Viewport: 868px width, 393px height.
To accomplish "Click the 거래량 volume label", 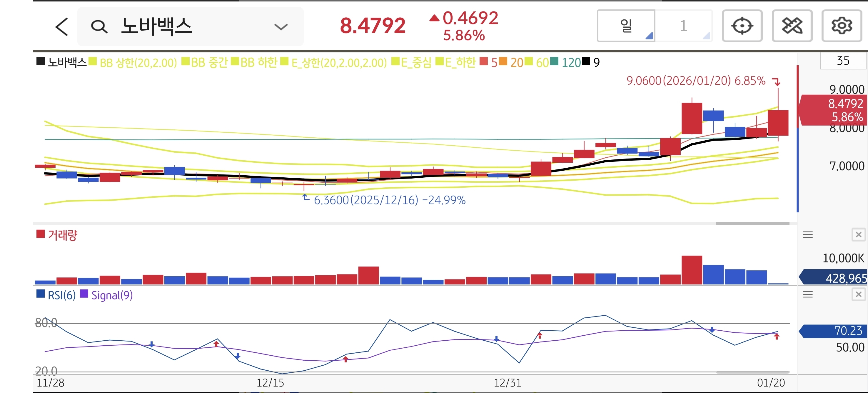I will click(62, 235).
